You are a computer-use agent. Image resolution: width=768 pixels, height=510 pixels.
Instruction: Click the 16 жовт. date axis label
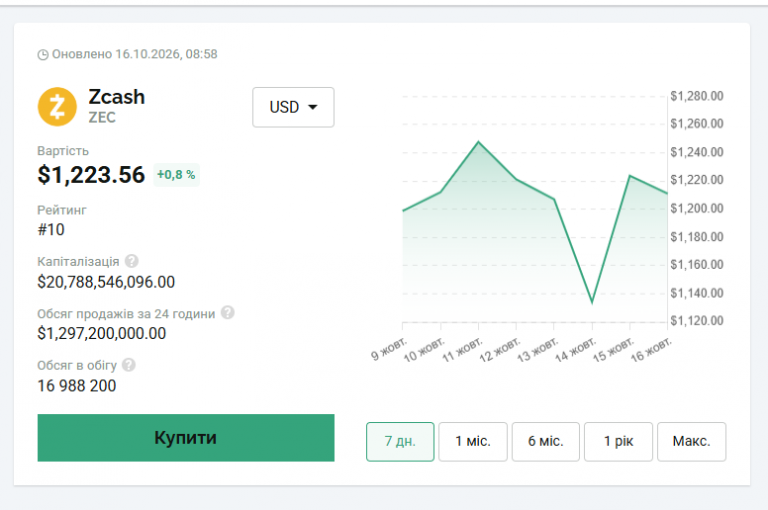point(651,349)
